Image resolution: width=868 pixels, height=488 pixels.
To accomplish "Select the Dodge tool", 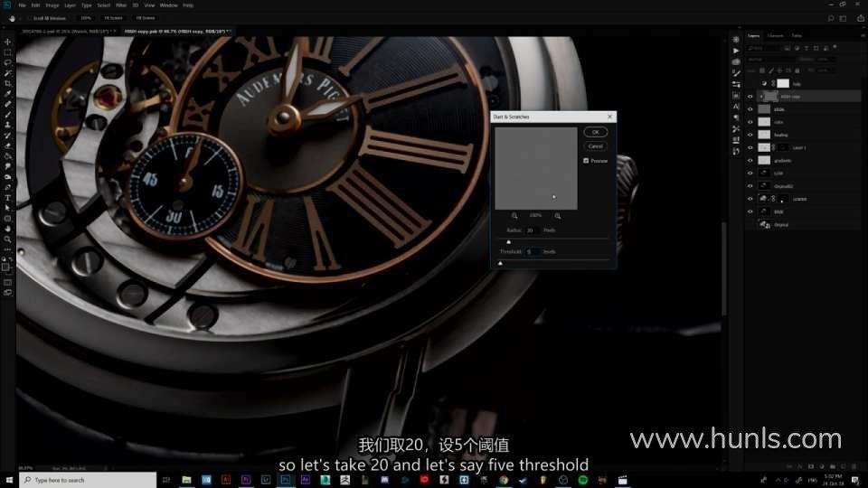I will (8, 177).
